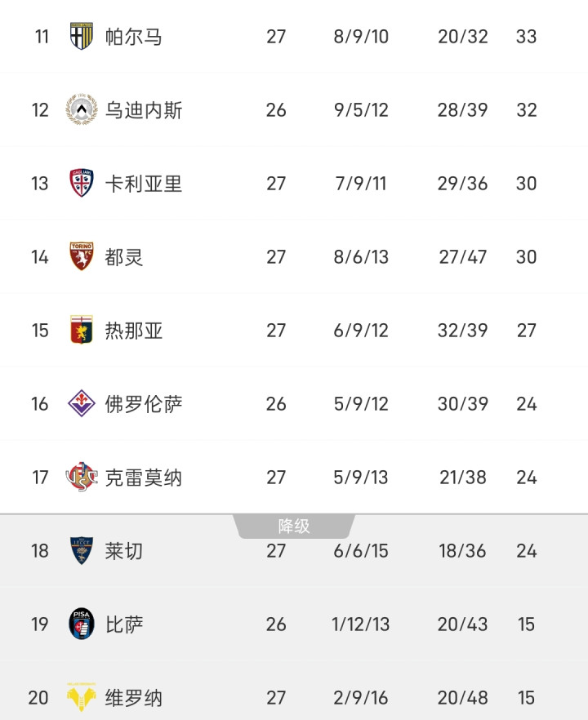588x720 pixels.
Task: Tap the Fiorentina (佛罗伦萨) purple logo
Action: [x=82, y=404]
